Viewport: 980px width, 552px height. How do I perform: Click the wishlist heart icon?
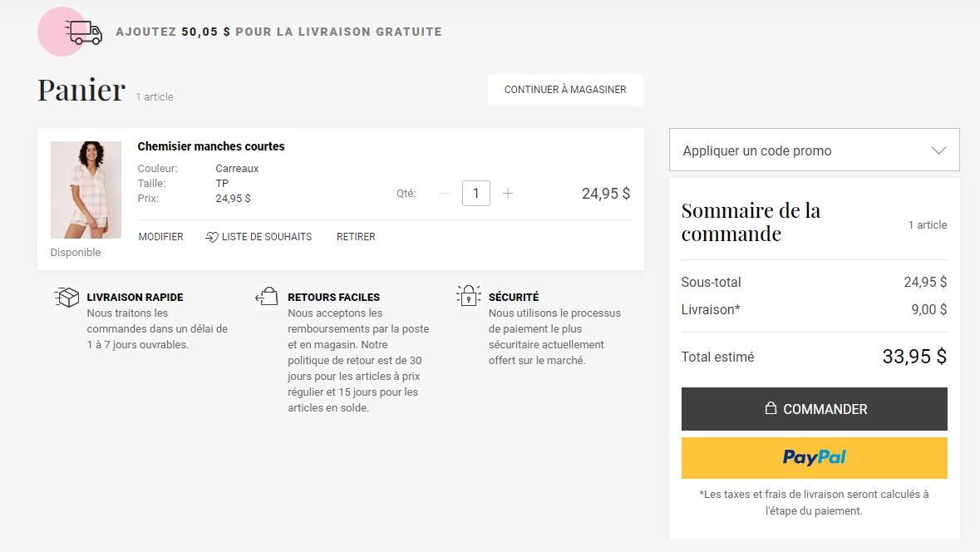click(x=212, y=237)
